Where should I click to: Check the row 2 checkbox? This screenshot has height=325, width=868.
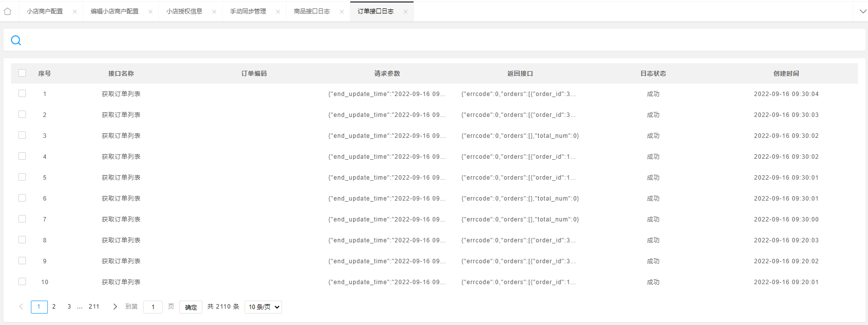(22, 114)
